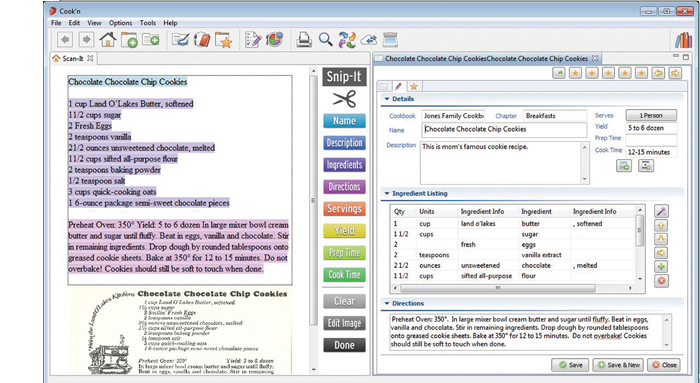Viewport: 700px width, 383px height.
Task: Delete ingredient row with red X icon
Action: 661,281
